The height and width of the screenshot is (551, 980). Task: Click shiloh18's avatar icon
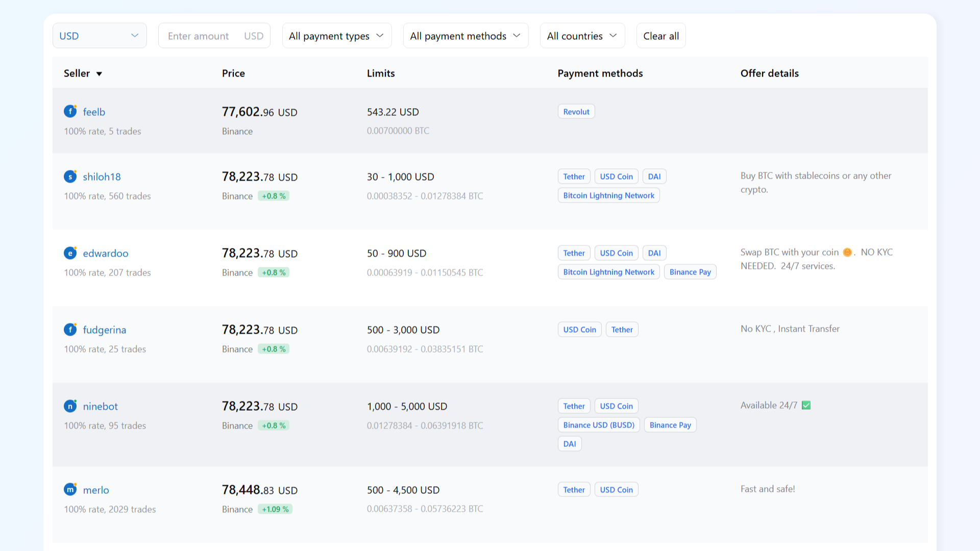click(x=70, y=176)
